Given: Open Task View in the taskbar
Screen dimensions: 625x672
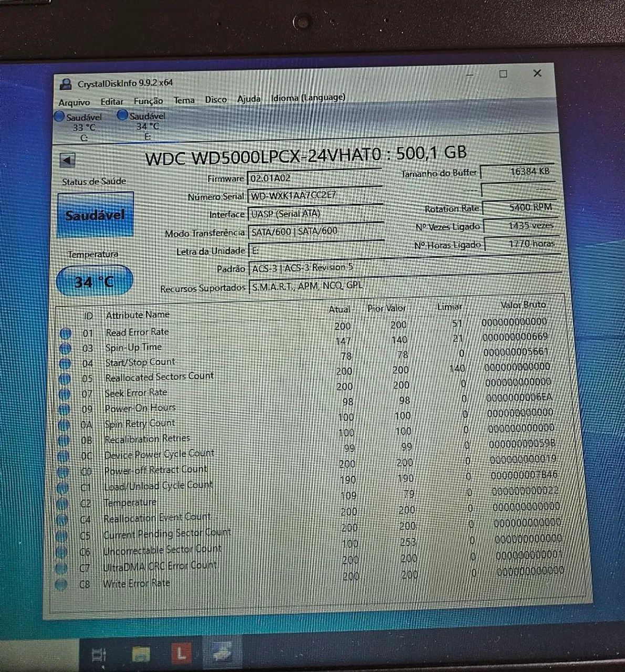Looking at the screenshot, I should 98,654.
